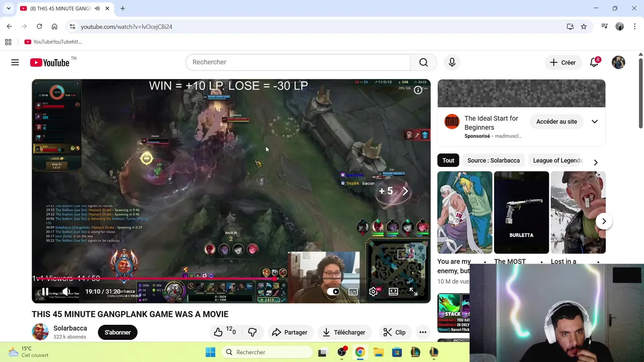Open File Explorer from taskbar
Screen dimensions: 644x362
[378, 352]
